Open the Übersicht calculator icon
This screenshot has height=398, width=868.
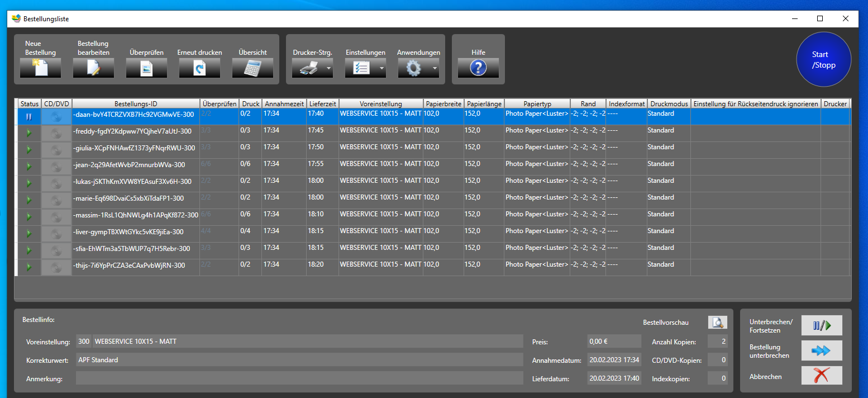click(252, 68)
